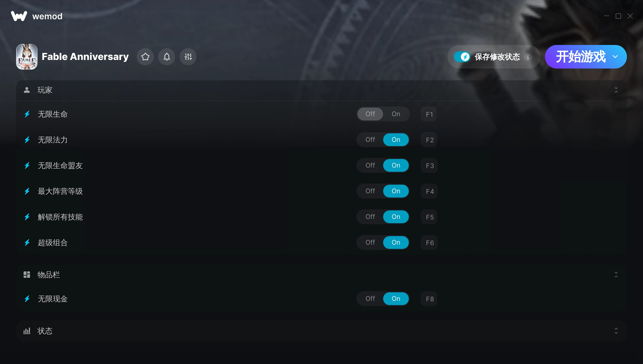Turn on 无限生命 toggle

coord(396,114)
